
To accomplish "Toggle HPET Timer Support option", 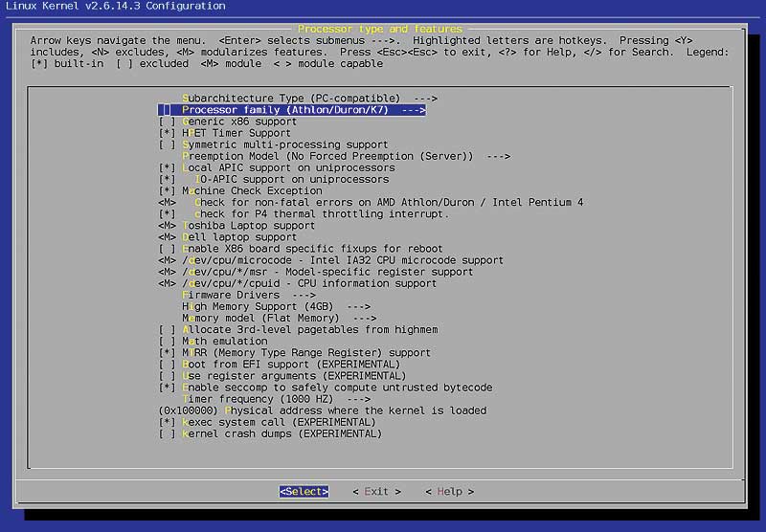I will 225,133.
